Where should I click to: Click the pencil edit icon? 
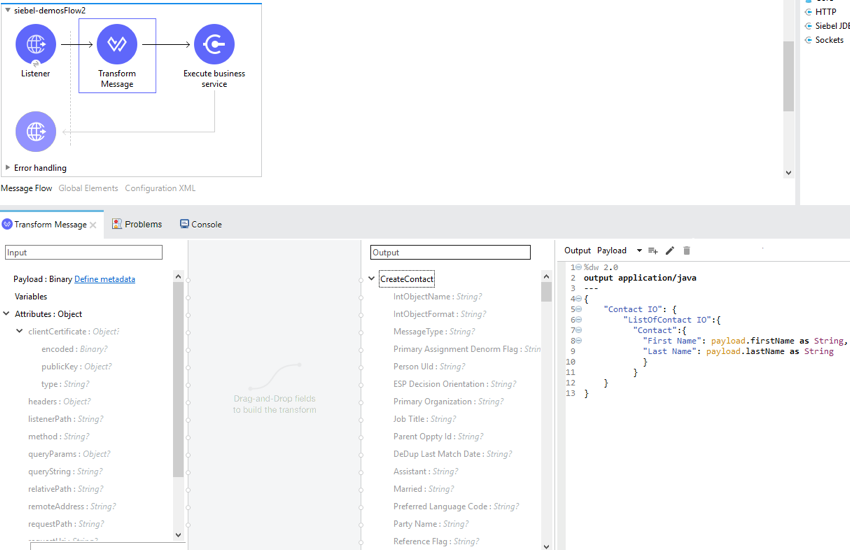pos(670,251)
